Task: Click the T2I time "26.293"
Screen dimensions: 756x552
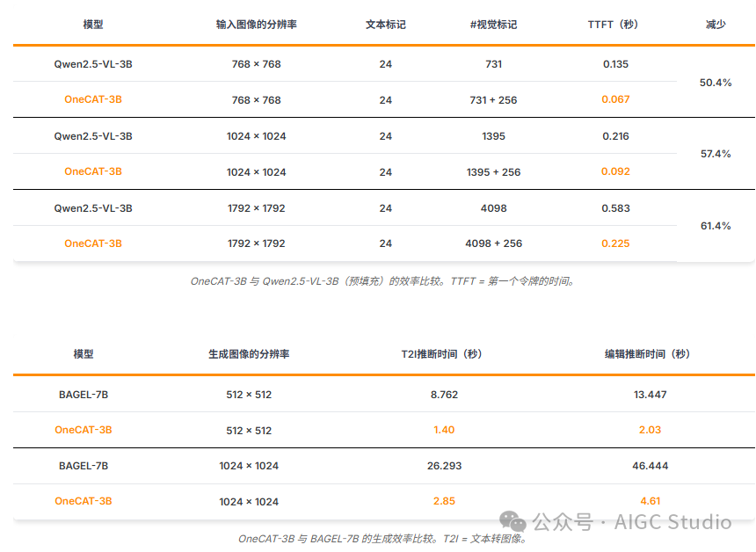Action: tap(444, 466)
